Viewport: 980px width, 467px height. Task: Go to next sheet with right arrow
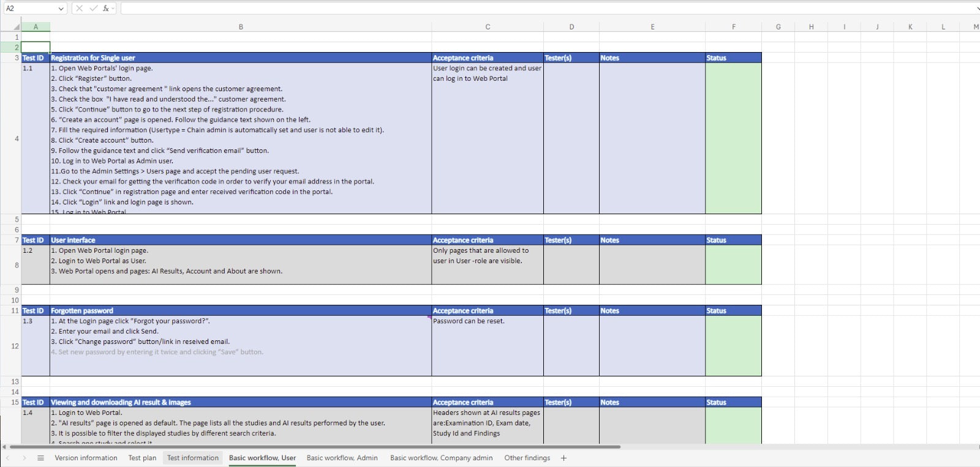coord(24,458)
